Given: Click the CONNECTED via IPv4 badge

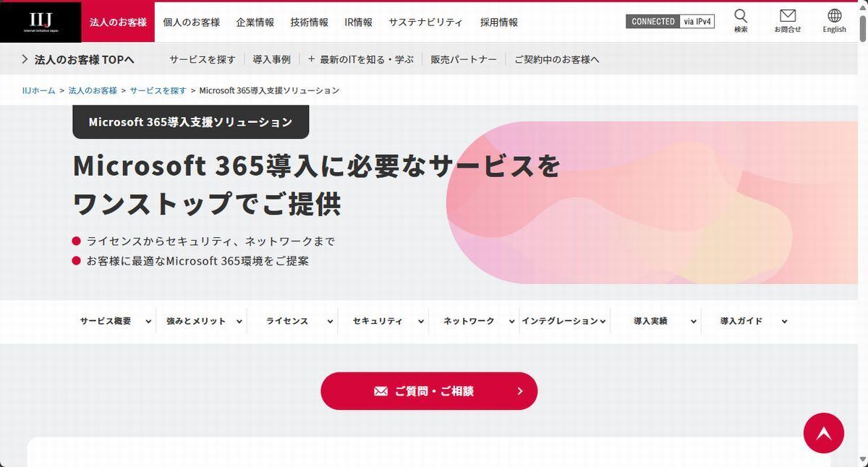Looking at the screenshot, I should click(670, 22).
